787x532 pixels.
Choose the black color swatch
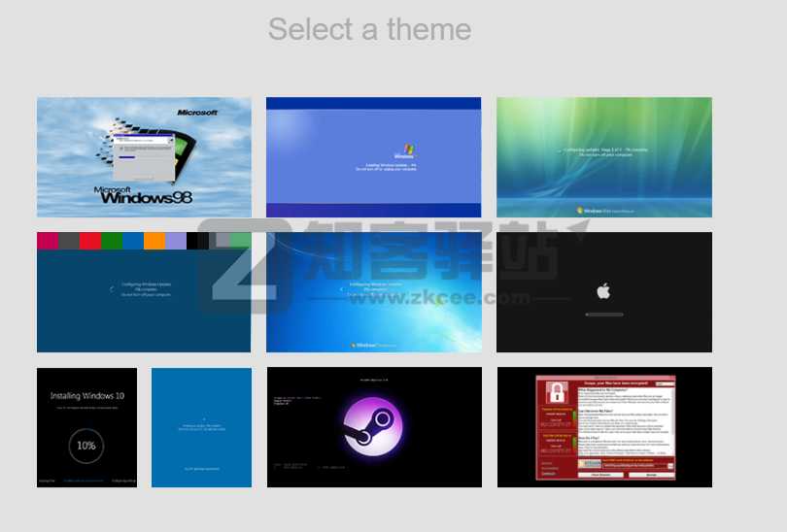click(197, 241)
